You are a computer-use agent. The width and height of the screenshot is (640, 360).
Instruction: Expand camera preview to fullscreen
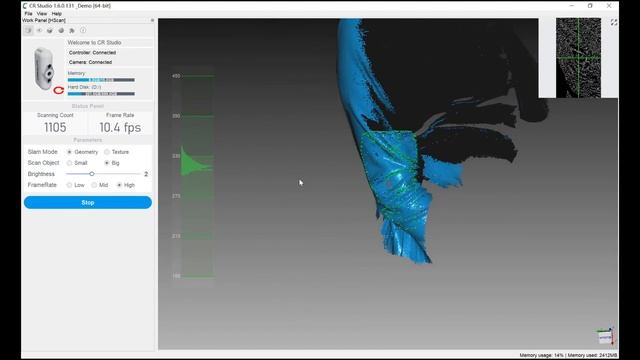coord(613,22)
